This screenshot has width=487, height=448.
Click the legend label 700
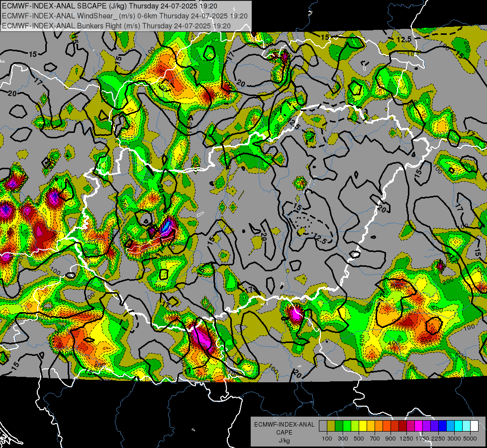(x=375, y=439)
